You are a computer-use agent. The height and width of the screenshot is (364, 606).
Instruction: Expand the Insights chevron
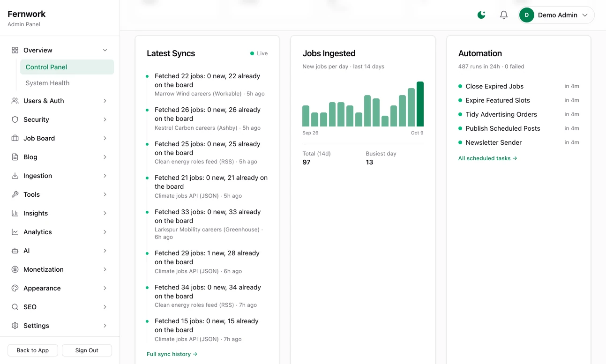coord(105,213)
